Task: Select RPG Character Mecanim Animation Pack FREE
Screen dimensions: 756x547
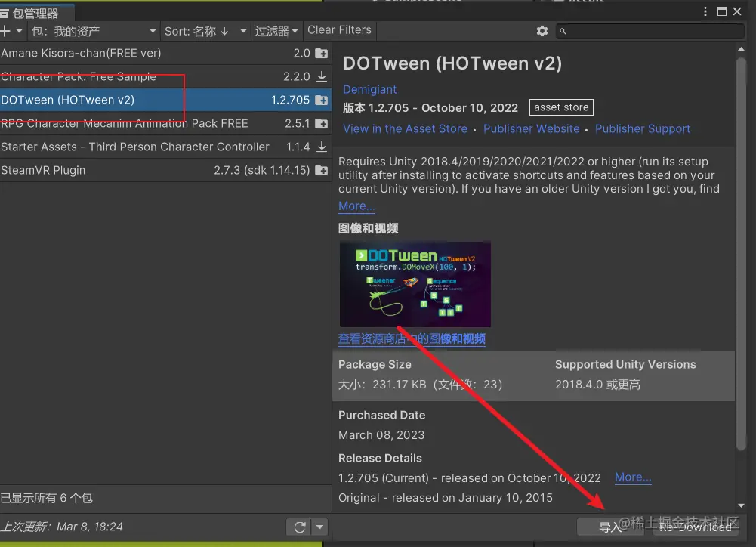Action: point(165,123)
